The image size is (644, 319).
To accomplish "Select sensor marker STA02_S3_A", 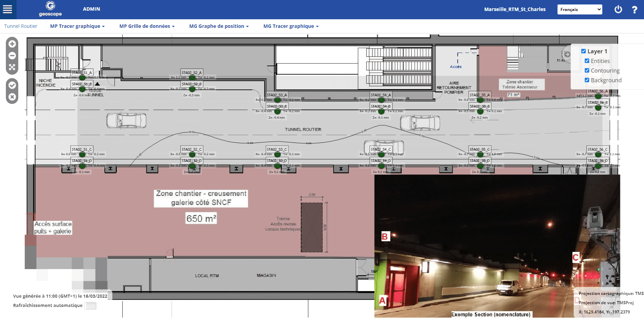I will (277, 100).
